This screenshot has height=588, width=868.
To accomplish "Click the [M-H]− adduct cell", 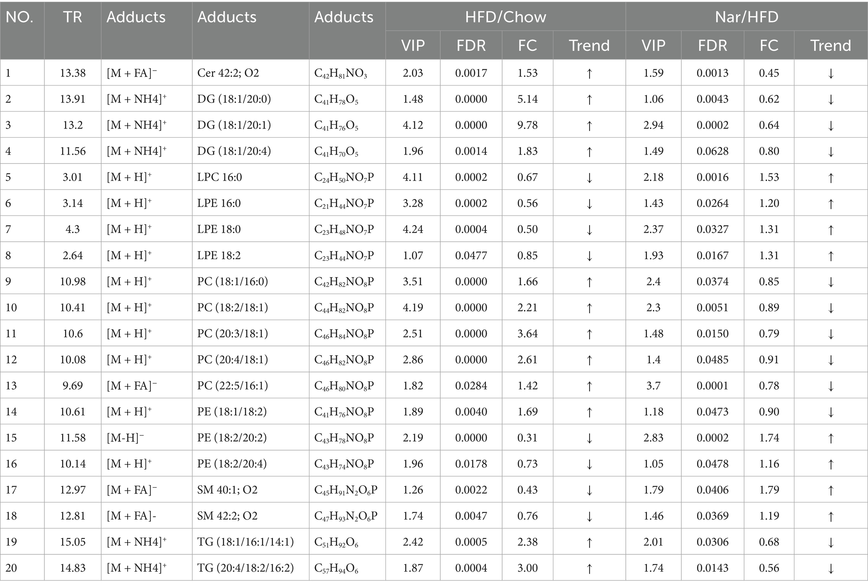I will pyautogui.click(x=125, y=438).
